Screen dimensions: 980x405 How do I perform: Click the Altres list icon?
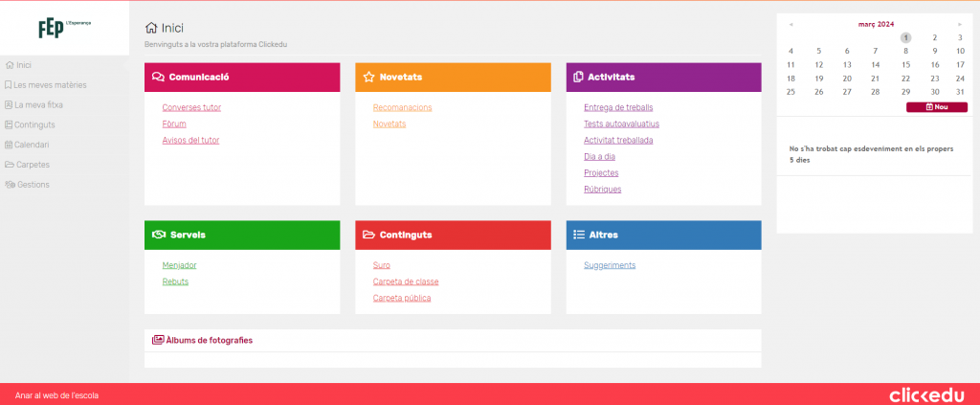(x=578, y=235)
